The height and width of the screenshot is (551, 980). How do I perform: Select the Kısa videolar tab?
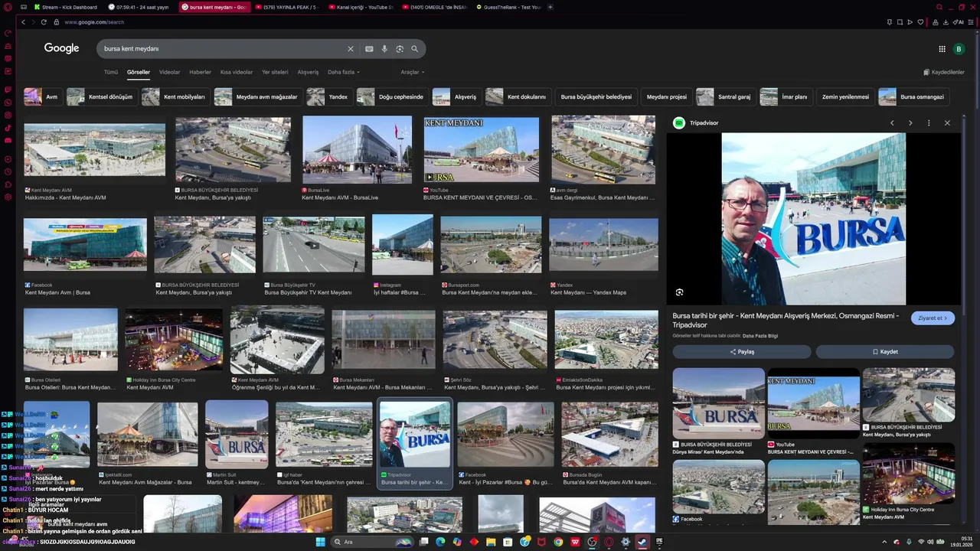click(237, 72)
